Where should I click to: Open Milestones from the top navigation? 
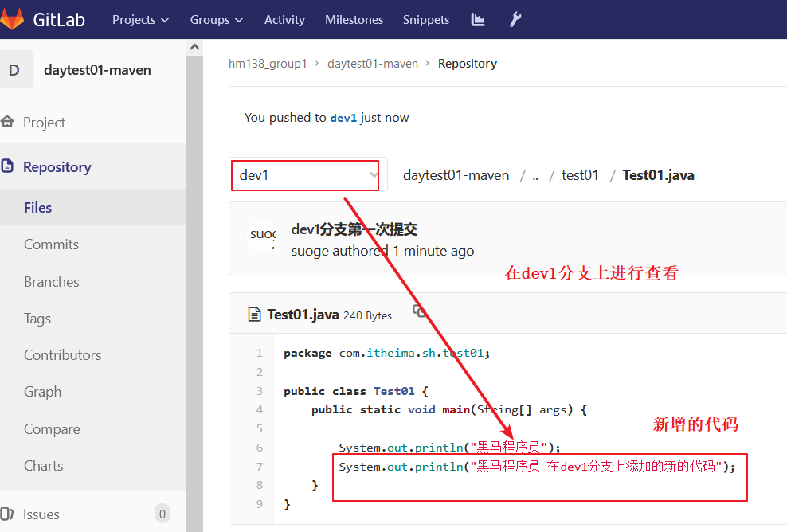[354, 20]
